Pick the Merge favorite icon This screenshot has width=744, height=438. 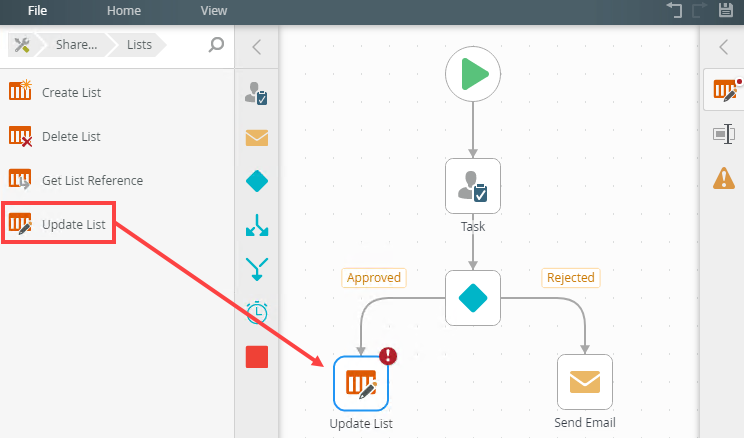[x=257, y=269]
